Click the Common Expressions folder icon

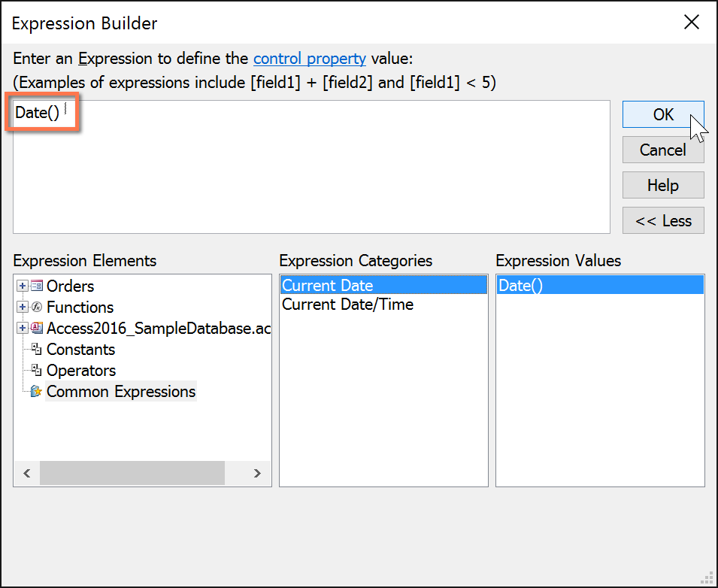click(x=36, y=392)
